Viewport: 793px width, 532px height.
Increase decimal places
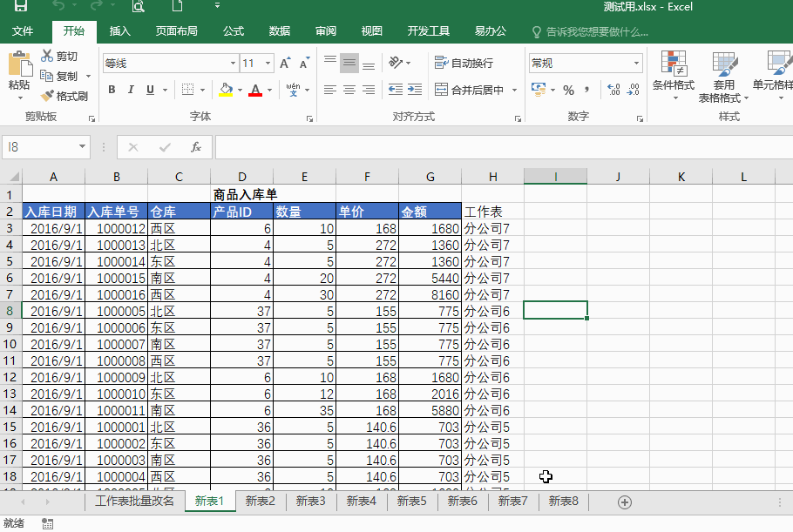(613, 90)
